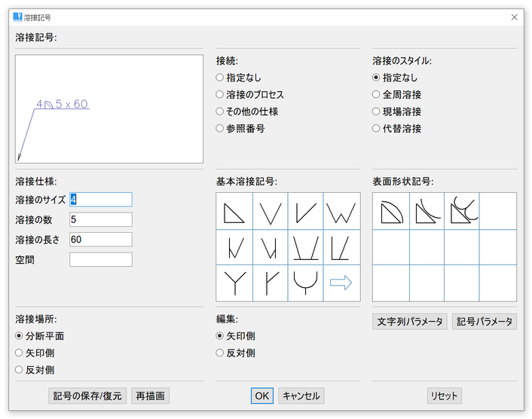
Task: Select the U-groove weld symbol
Action: coord(306,283)
